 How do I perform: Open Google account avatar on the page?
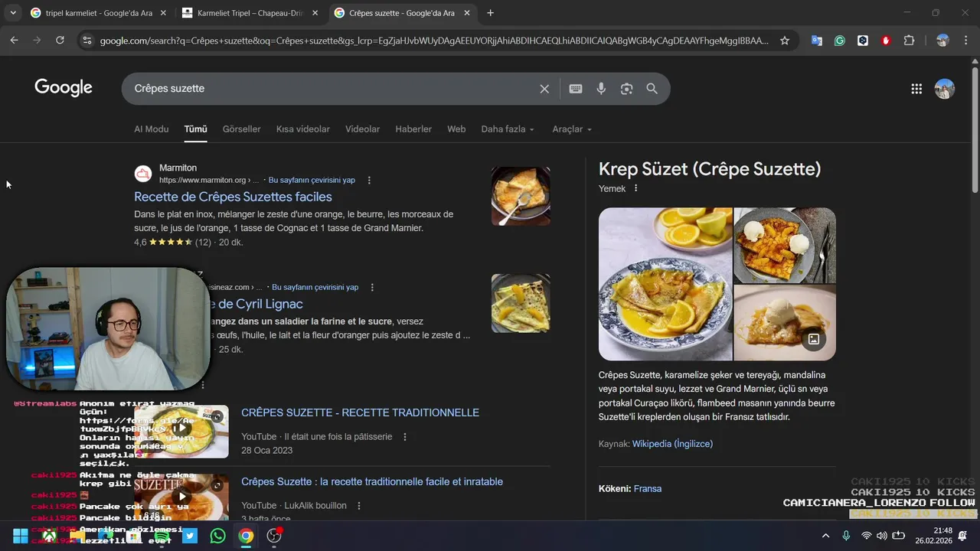(944, 89)
